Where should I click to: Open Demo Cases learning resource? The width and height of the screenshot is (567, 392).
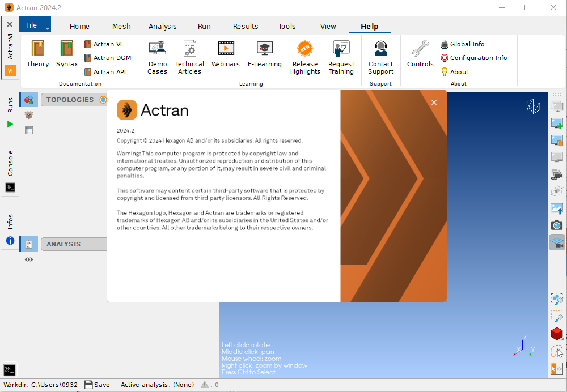tap(157, 57)
